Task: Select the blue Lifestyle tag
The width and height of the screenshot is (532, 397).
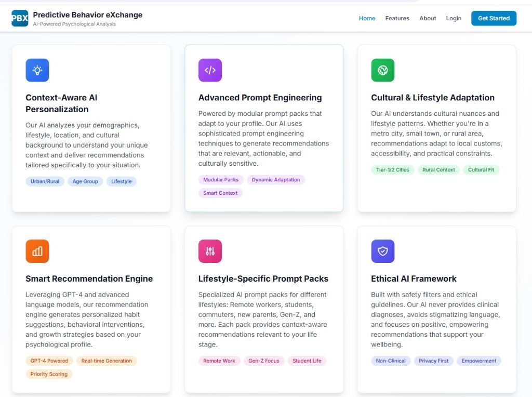Action: click(x=122, y=181)
